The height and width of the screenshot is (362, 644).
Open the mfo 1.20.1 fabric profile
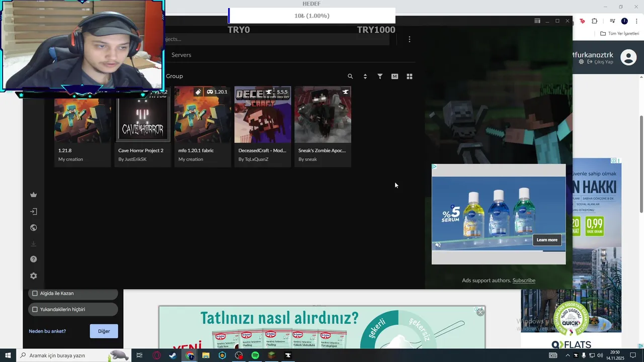pyautogui.click(x=202, y=127)
